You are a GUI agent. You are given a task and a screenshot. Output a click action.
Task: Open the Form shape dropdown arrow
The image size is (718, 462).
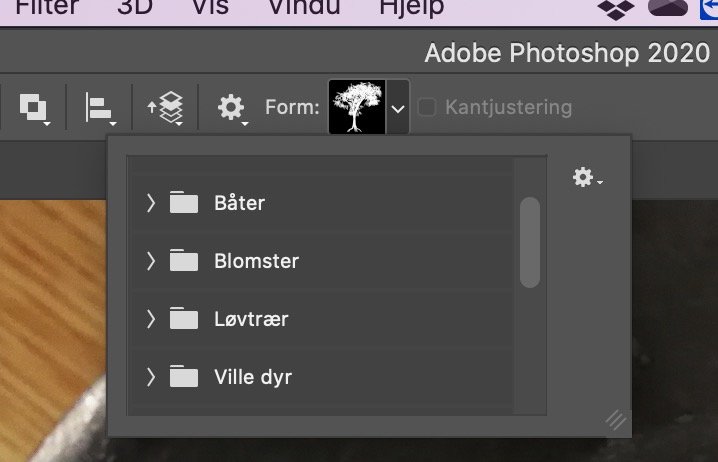coord(397,108)
